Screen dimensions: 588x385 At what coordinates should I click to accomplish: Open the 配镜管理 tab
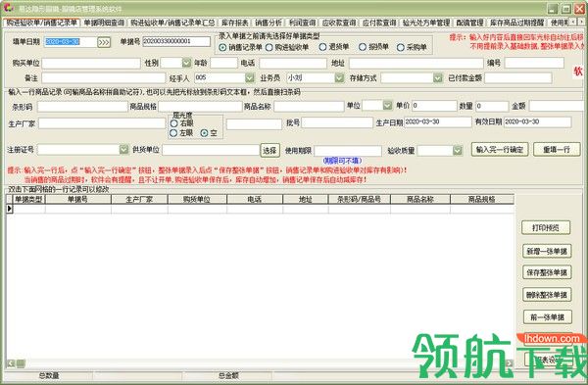[x=469, y=23]
